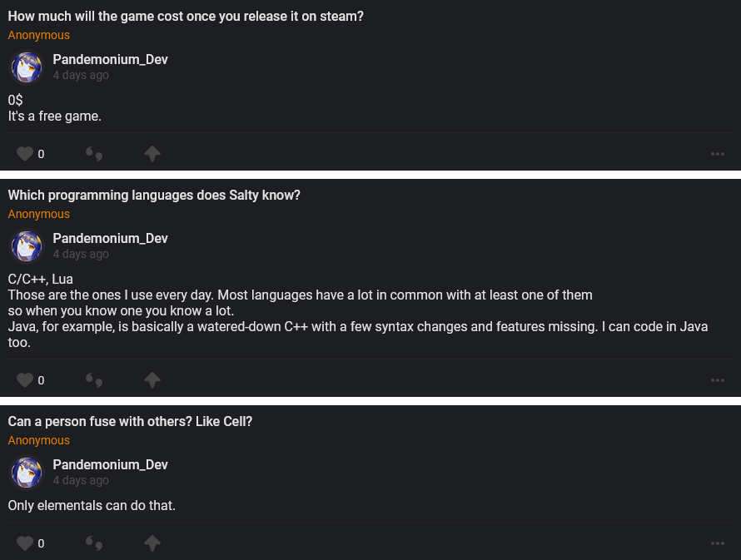Share the programming languages answer
This screenshot has height=560, width=741.
pos(152,380)
